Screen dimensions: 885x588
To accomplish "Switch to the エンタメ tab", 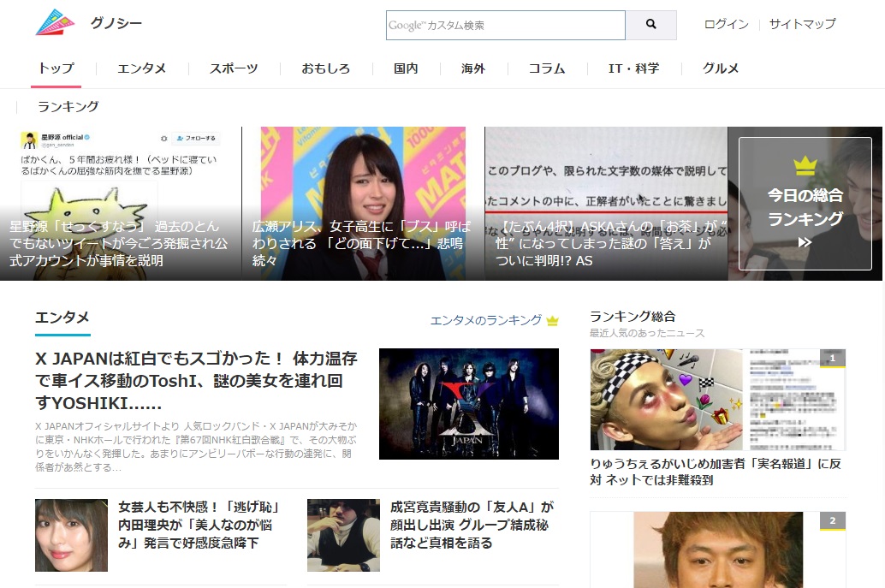I will pos(141,68).
